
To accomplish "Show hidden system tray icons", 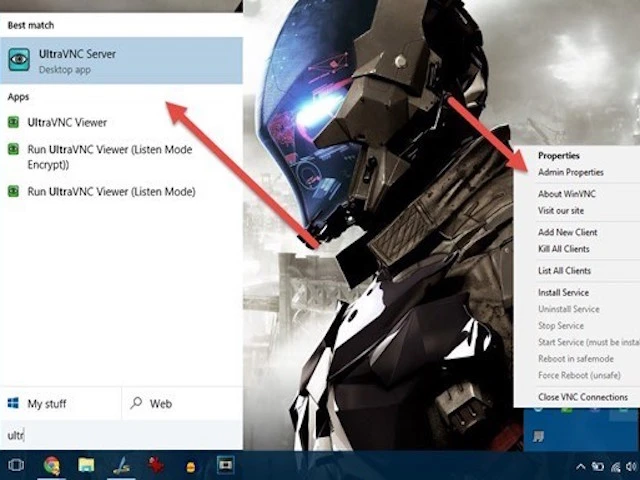I will [x=581, y=466].
